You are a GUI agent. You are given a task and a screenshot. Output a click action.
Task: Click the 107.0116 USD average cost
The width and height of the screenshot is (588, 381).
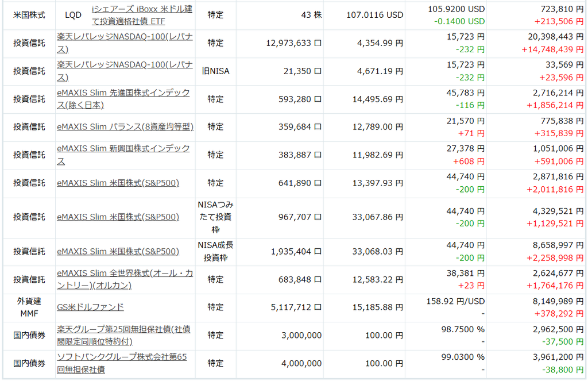pyautogui.click(x=374, y=15)
